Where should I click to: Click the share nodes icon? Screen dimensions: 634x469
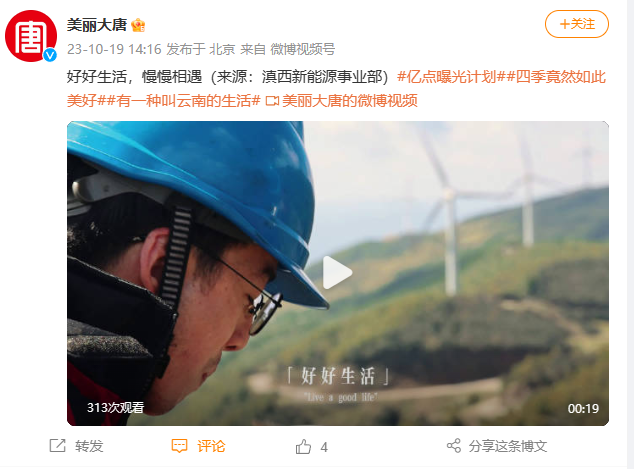click(454, 446)
